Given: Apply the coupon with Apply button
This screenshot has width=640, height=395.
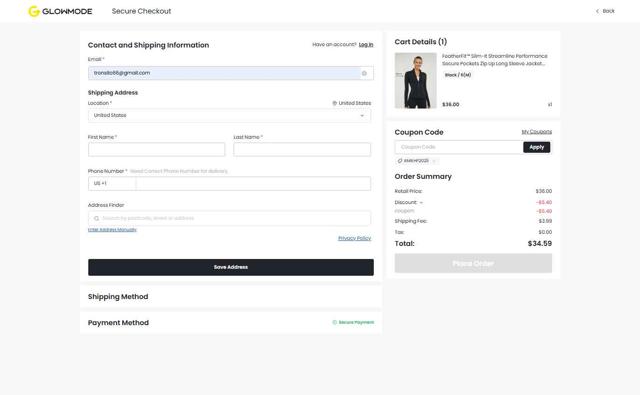Looking at the screenshot, I should click(x=536, y=147).
